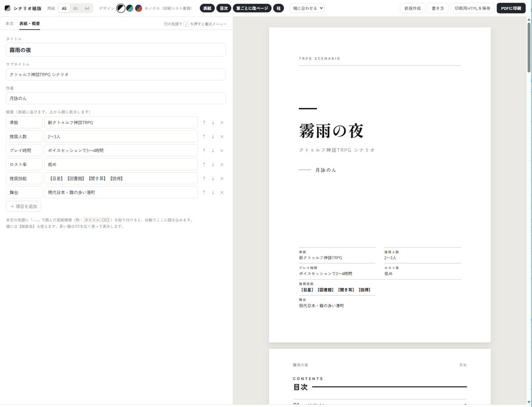Select A5 paper size
This screenshot has height=407, width=532.
64,8
